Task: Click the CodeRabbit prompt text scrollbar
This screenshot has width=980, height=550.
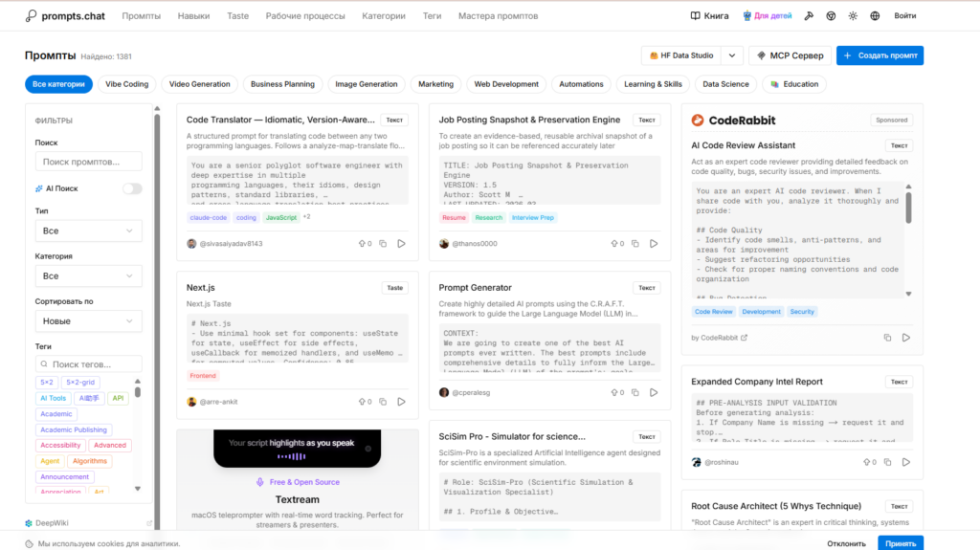Action: [909, 208]
